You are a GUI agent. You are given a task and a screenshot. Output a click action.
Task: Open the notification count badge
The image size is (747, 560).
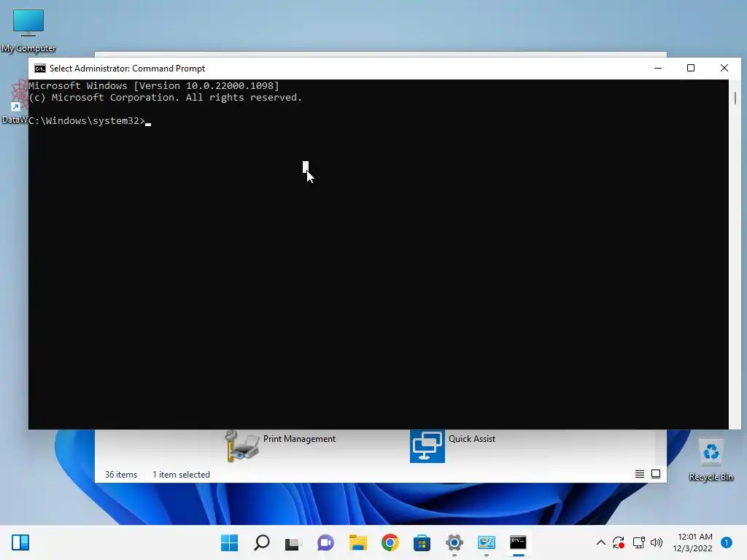click(x=726, y=542)
